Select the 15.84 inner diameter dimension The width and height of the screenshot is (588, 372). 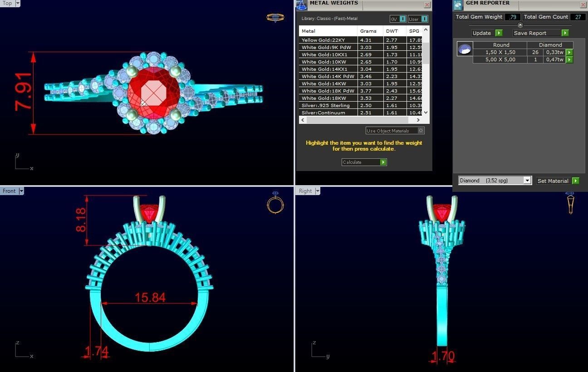(x=150, y=298)
